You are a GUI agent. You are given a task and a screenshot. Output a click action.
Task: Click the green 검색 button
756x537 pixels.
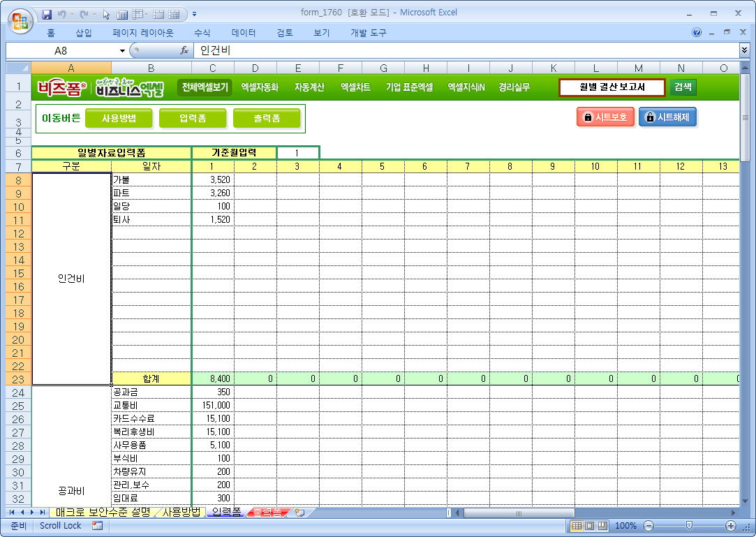(x=683, y=87)
